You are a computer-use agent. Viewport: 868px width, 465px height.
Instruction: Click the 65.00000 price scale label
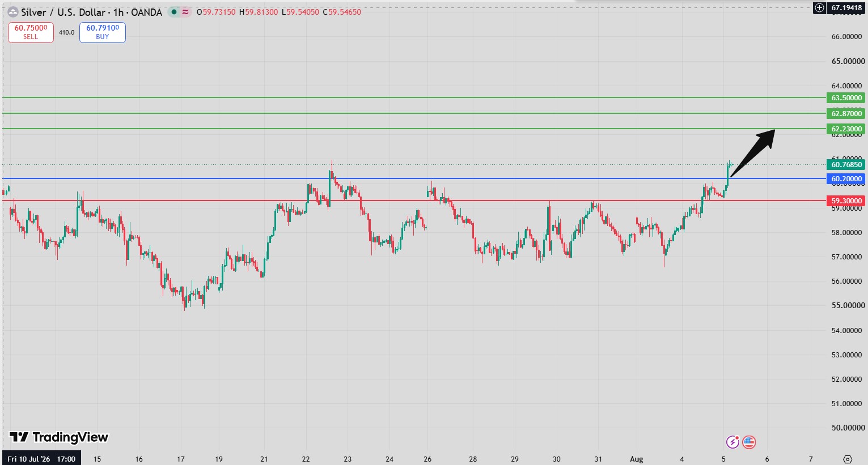[x=848, y=61]
